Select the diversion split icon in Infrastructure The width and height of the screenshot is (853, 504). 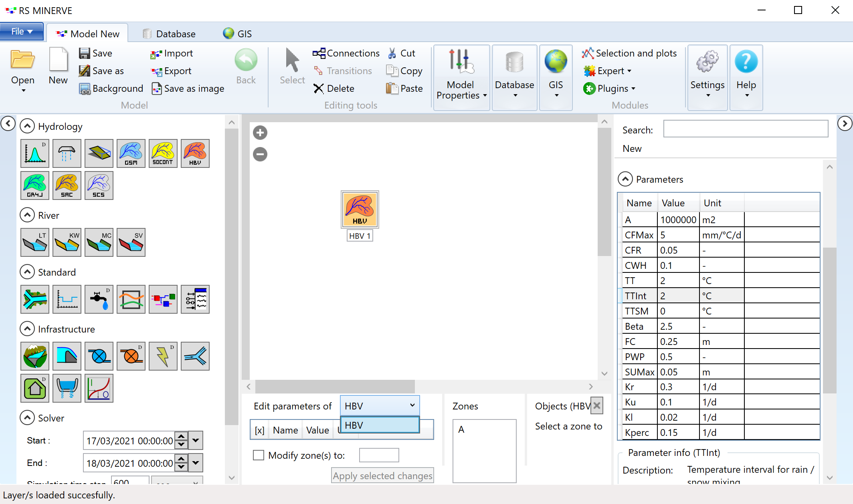pyautogui.click(x=195, y=356)
